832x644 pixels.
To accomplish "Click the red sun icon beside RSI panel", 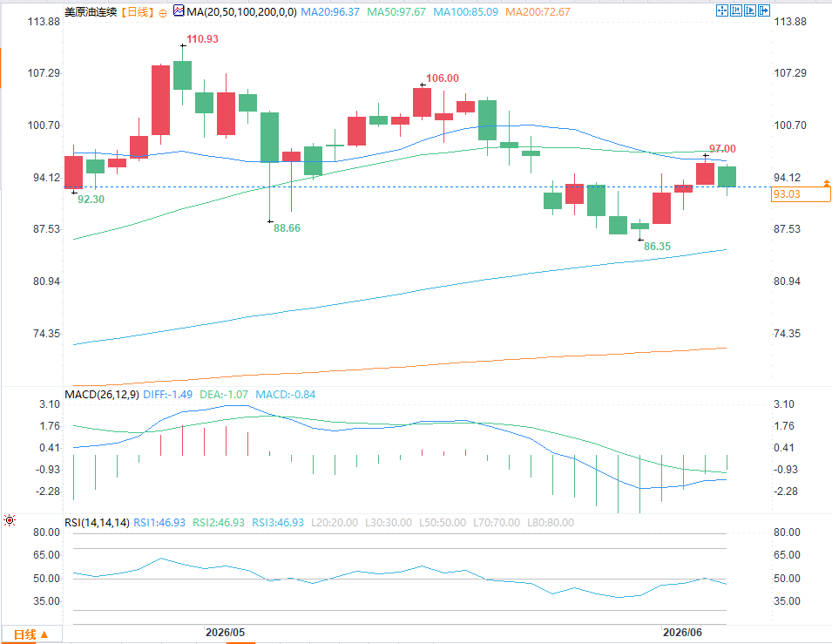I will click(10, 520).
